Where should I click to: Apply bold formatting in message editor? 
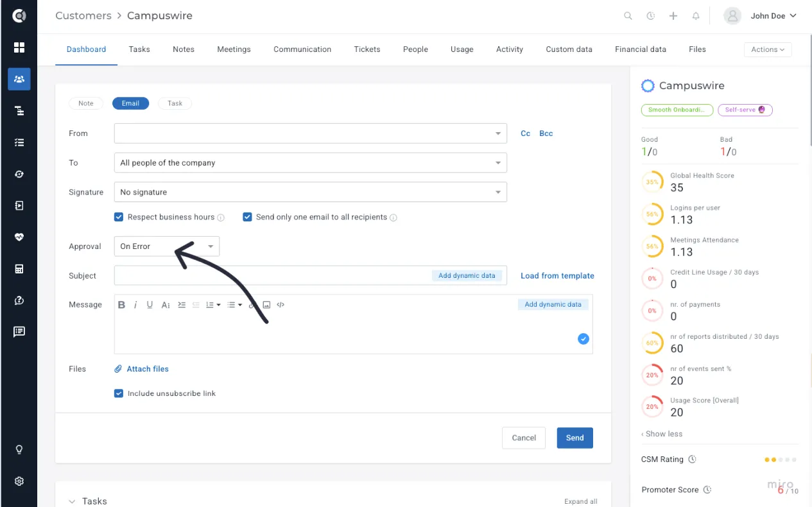(121, 305)
